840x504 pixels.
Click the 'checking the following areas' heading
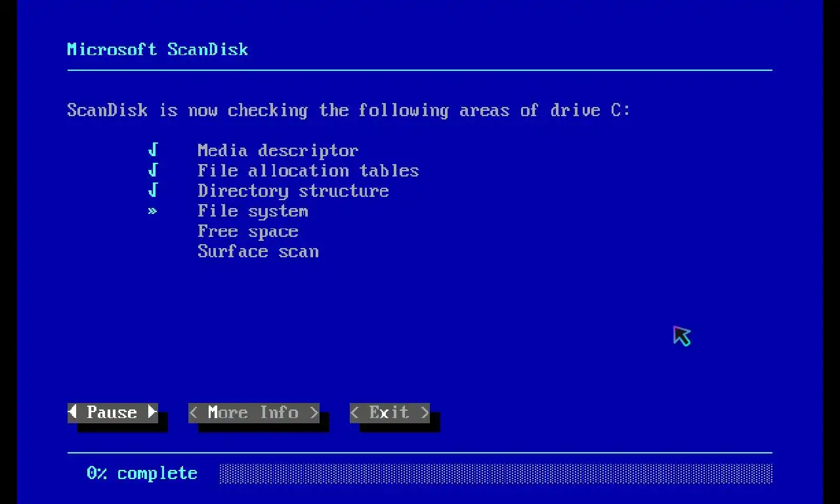click(x=349, y=110)
